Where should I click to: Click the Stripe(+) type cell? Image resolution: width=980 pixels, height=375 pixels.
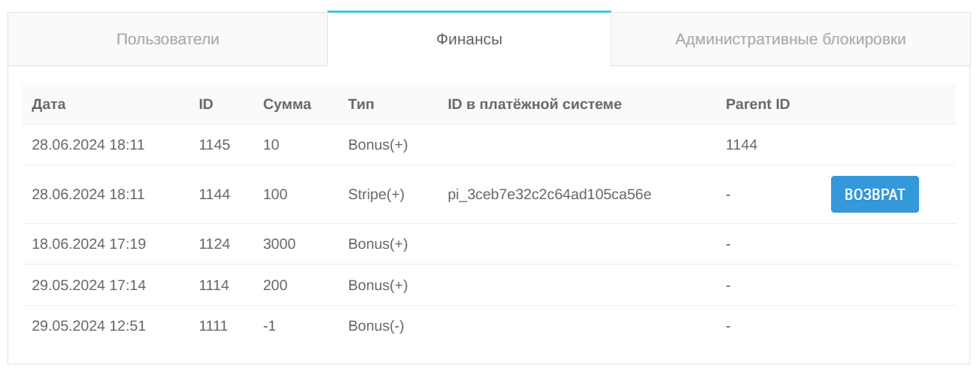click(x=376, y=195)
